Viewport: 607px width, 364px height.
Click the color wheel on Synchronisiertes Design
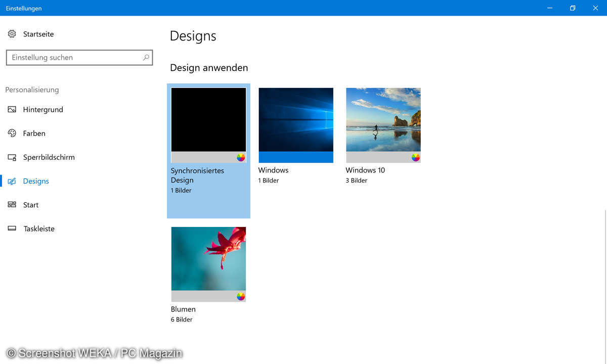coord(241,157)
